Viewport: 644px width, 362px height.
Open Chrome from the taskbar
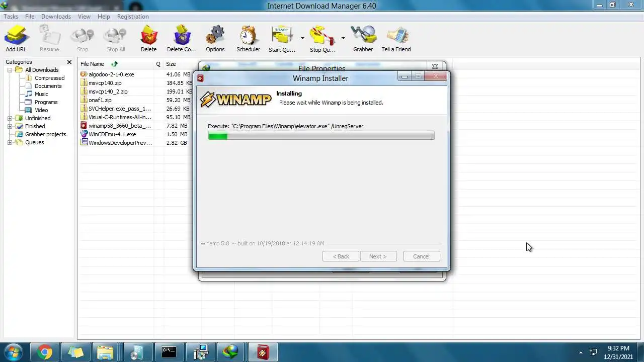pyautogui.click(x=44, y=352)
